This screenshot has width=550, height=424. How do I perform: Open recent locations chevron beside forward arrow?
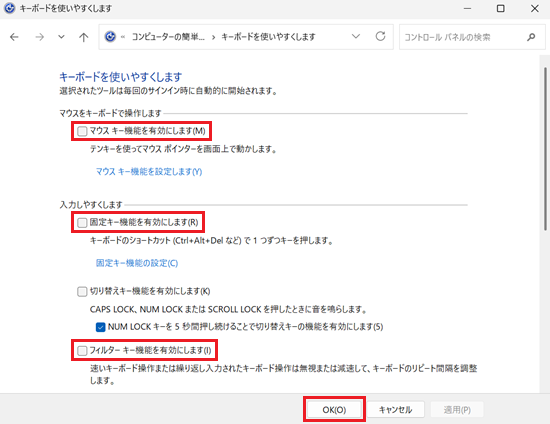(x=61, y=37)
